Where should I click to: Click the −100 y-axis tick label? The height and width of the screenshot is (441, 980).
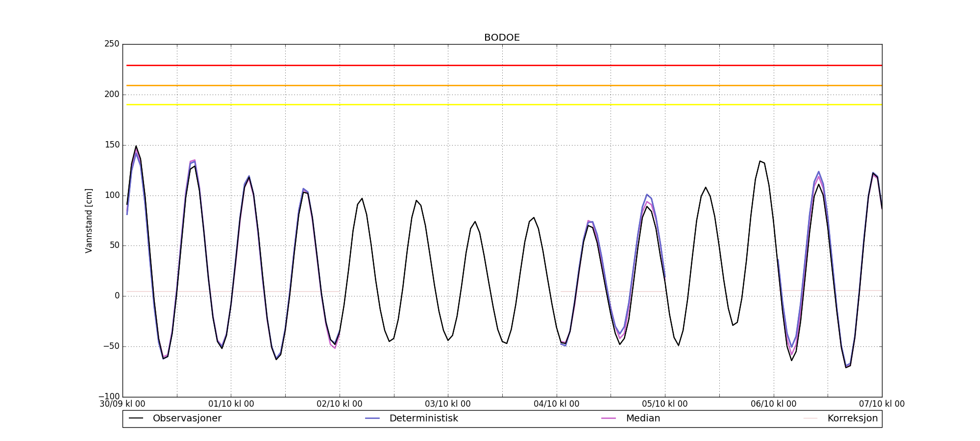(109, 396)
